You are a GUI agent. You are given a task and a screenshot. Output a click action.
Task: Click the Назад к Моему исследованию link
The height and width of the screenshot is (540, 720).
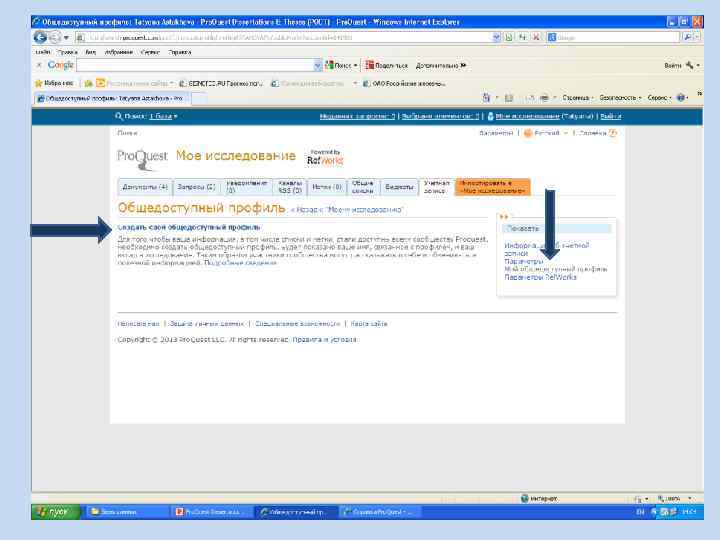pyautogui.click(x=347, y=210)
